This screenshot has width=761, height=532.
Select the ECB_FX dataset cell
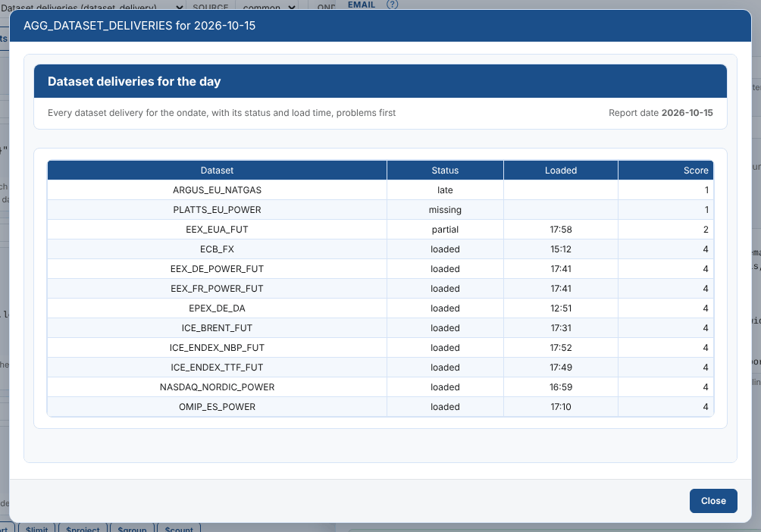tap(217, 249)
